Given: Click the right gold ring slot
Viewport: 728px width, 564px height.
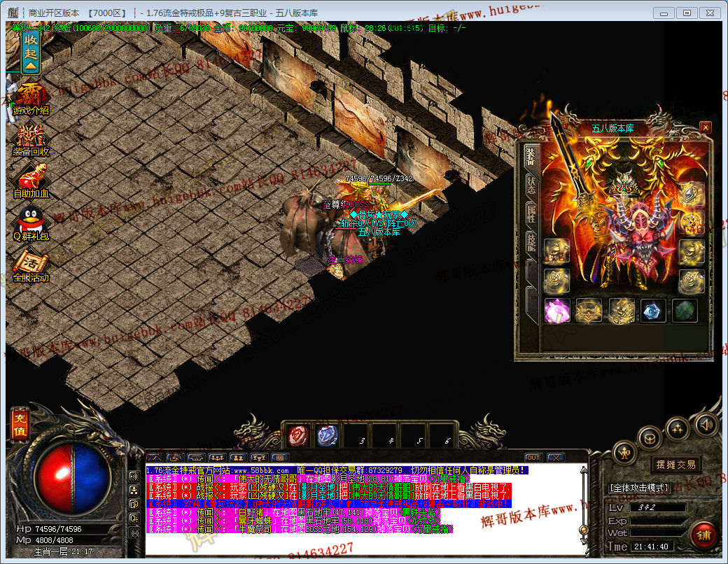Looking at the screenshot, I should pyautogui.click(x=692, y=281).
